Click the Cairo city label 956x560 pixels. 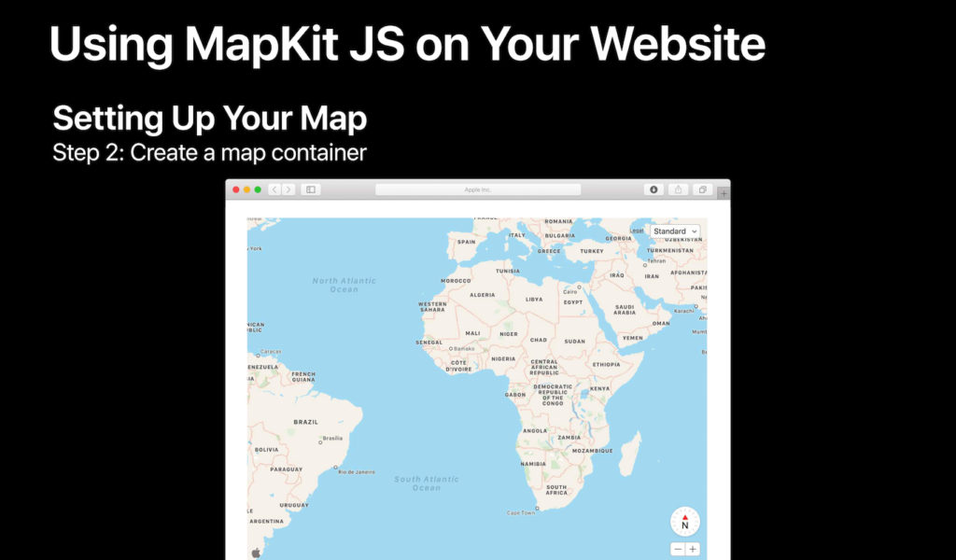coord(569,291)
